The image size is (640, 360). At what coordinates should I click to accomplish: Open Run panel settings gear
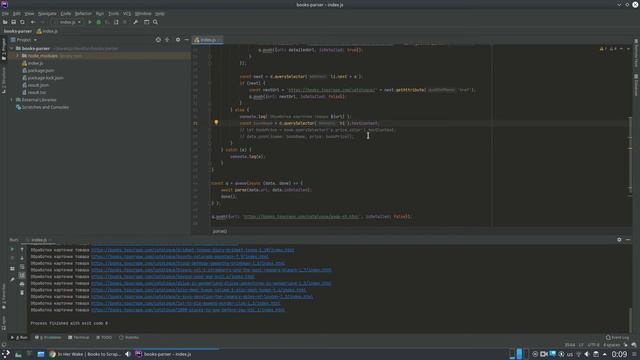tap(619, 240)
